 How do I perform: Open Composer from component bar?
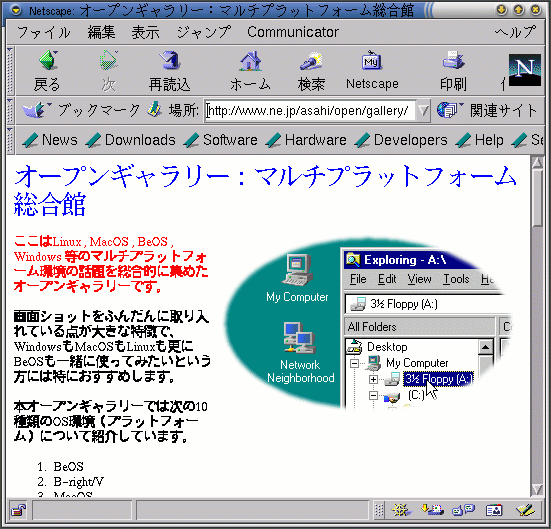click(525, 510)
